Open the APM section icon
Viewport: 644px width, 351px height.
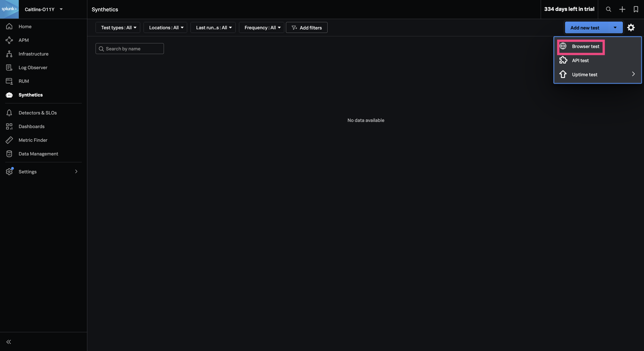(x=9, y=40)
